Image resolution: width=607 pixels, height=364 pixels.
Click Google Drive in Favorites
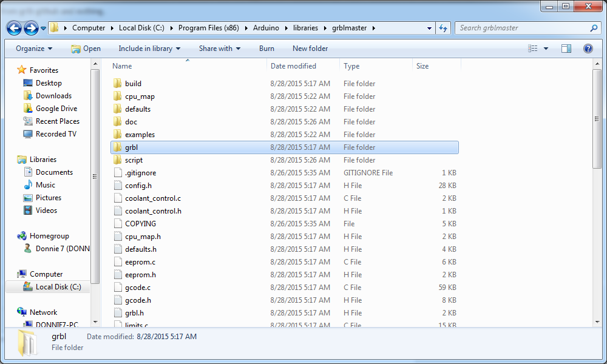pos(56,109)
